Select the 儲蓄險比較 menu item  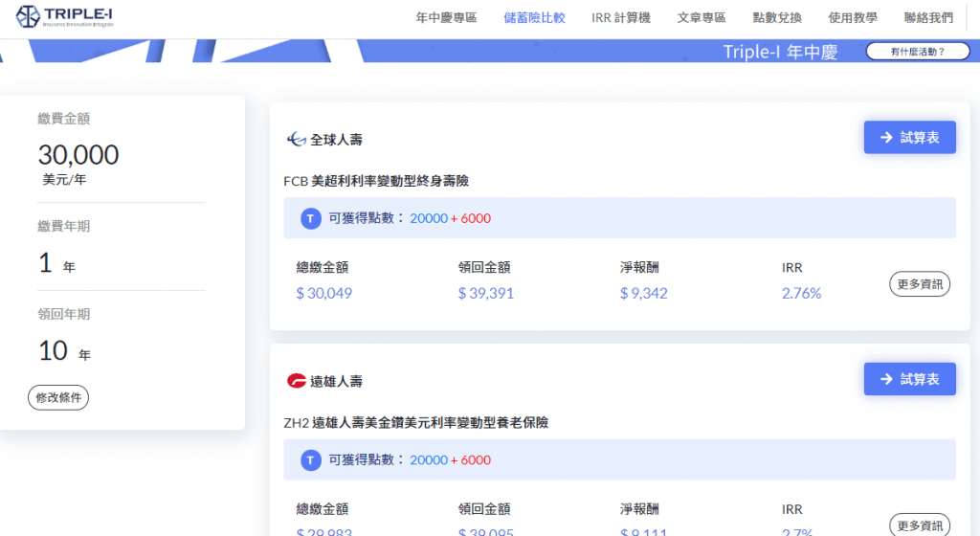click(x=534, y=18)
